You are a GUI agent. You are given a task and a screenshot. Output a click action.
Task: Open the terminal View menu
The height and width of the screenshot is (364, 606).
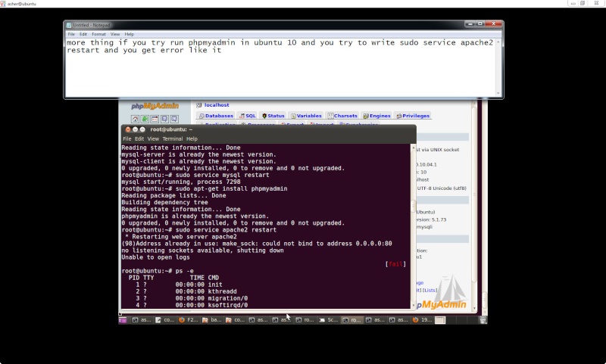[x=153, y=139]
